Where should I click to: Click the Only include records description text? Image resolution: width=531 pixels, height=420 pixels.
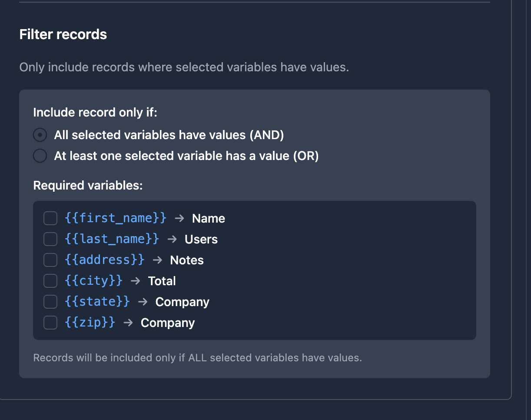(184, 67)
